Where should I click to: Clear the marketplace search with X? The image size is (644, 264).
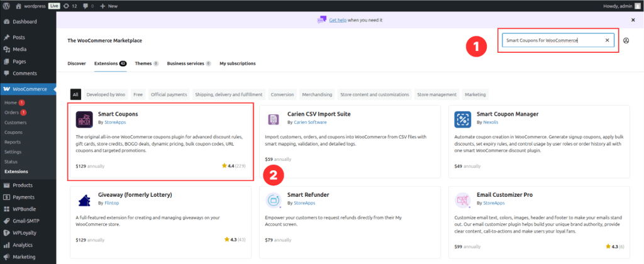coord(607,40)
